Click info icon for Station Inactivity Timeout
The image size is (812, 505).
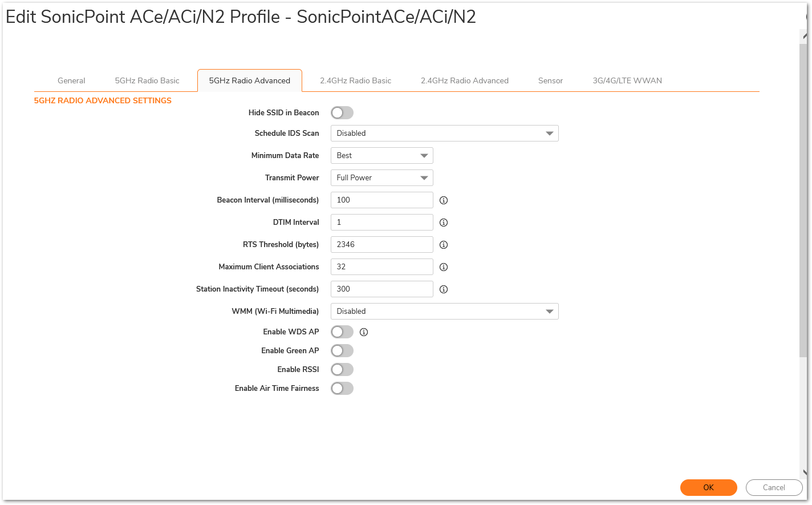pyautogui.click(x=444, y=289)
